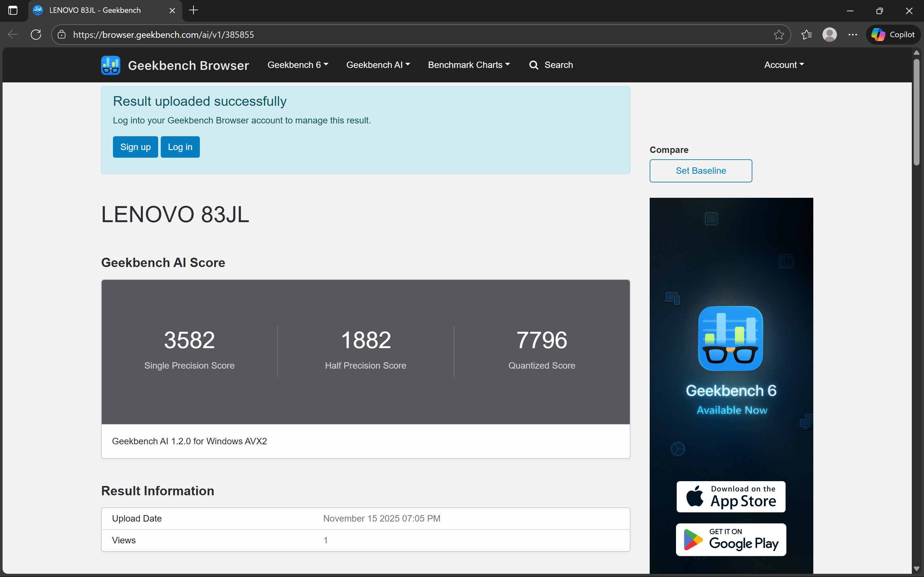The image size is (924, 577).
Task: Click the App Store download badge
Action: (731, 497)
